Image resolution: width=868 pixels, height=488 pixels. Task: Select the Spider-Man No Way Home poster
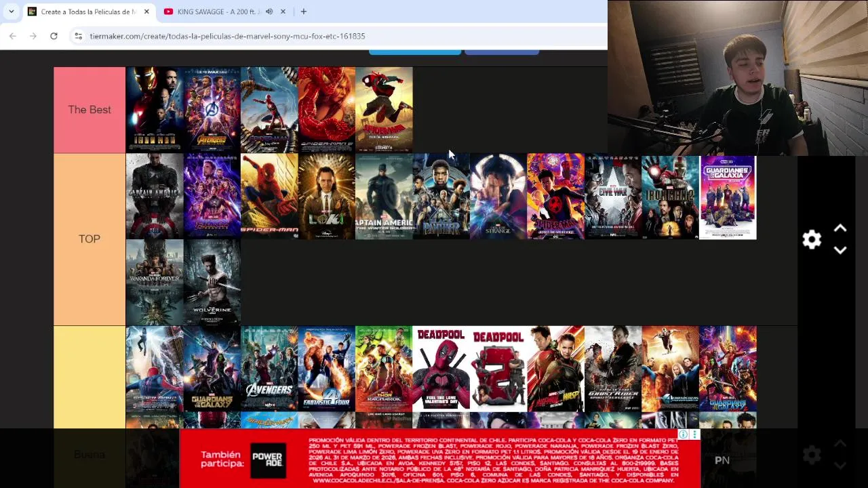tap(269, 110)
